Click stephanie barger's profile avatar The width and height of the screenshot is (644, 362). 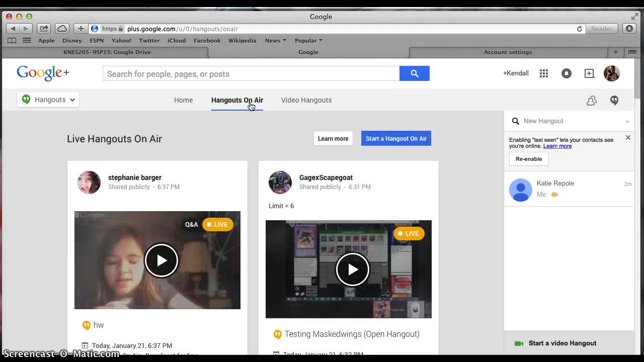point(89,182)
